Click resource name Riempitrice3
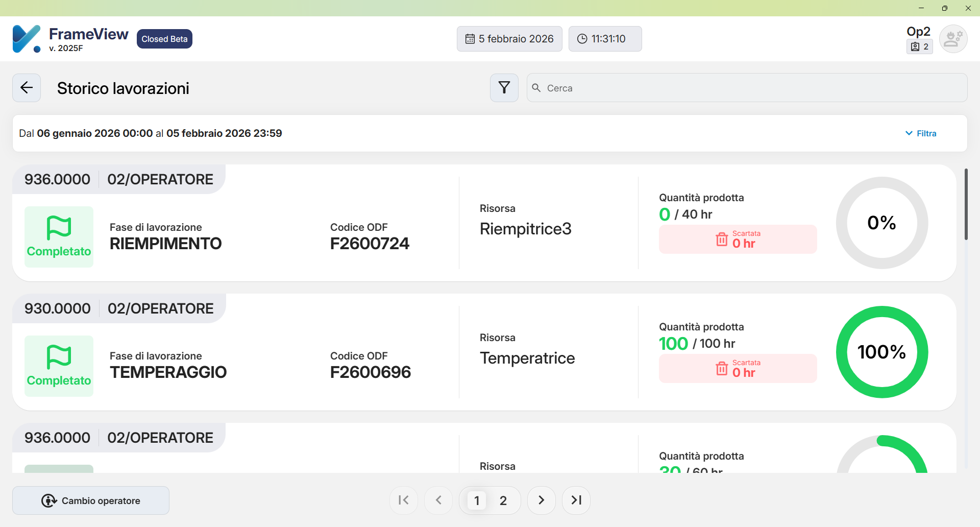Viewport: 980px width, 527px height. 526,229
